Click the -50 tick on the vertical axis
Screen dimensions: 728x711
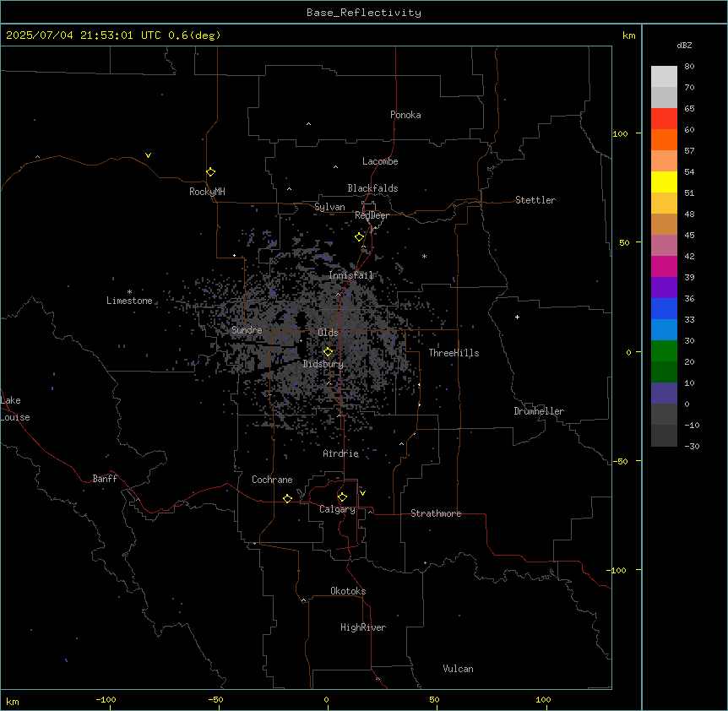620,461
